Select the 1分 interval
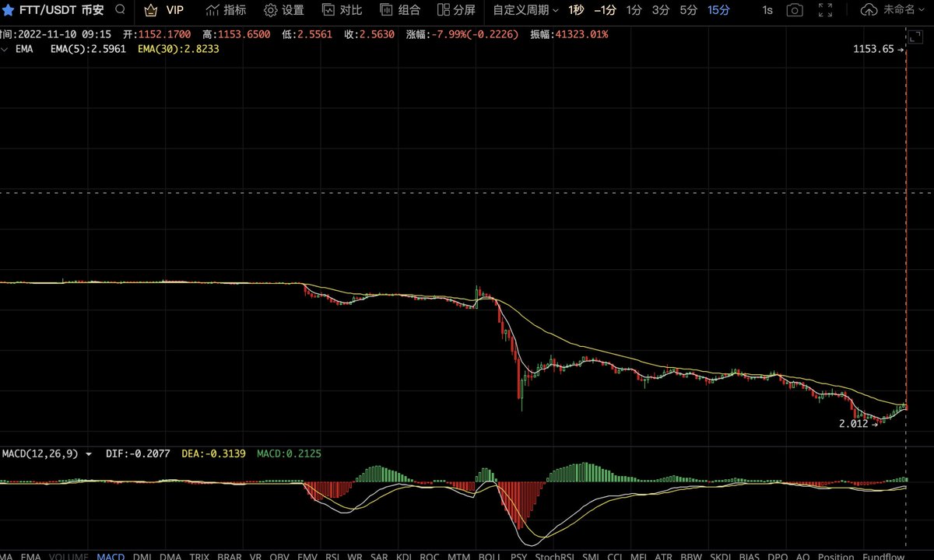The image size is (934, 560). (x=634, y=10)
